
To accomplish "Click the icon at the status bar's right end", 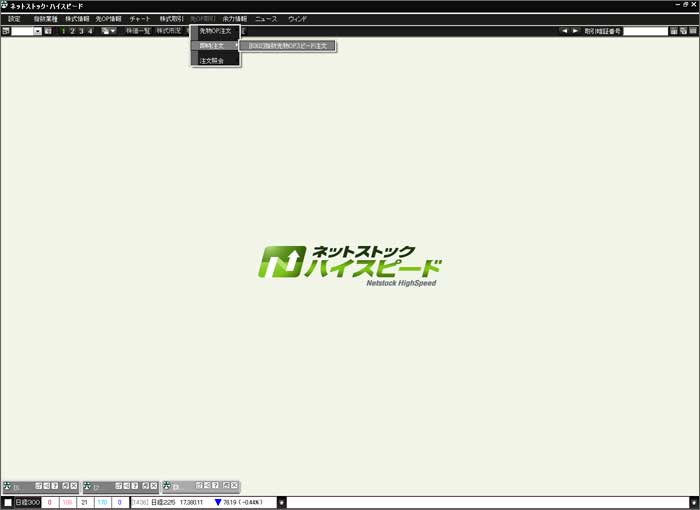I will click(x=694, y=502).
